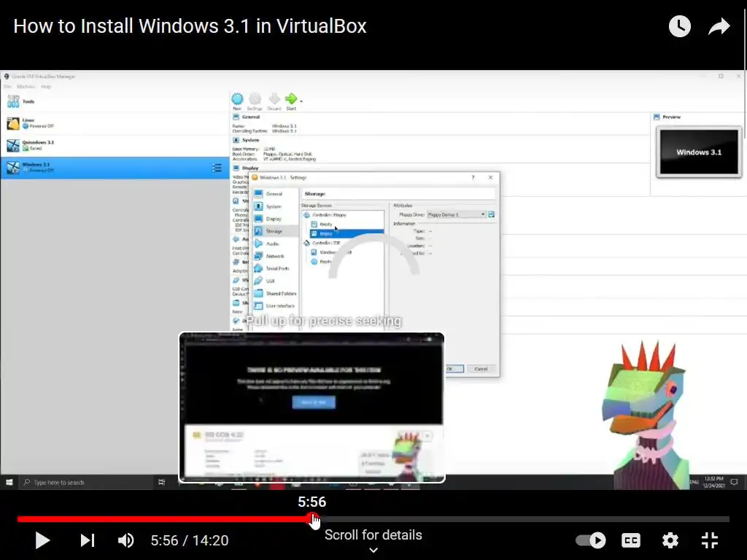Screen dimensions: 747x560
Task: Click the red scrubber handle on the progress bar
Action: [x=312, y=519]
